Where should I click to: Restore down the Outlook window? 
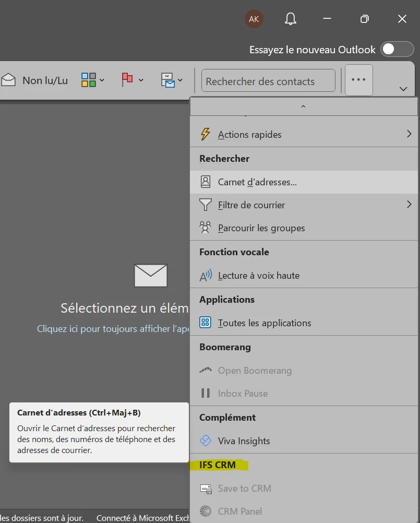click(x=365, y=19)
